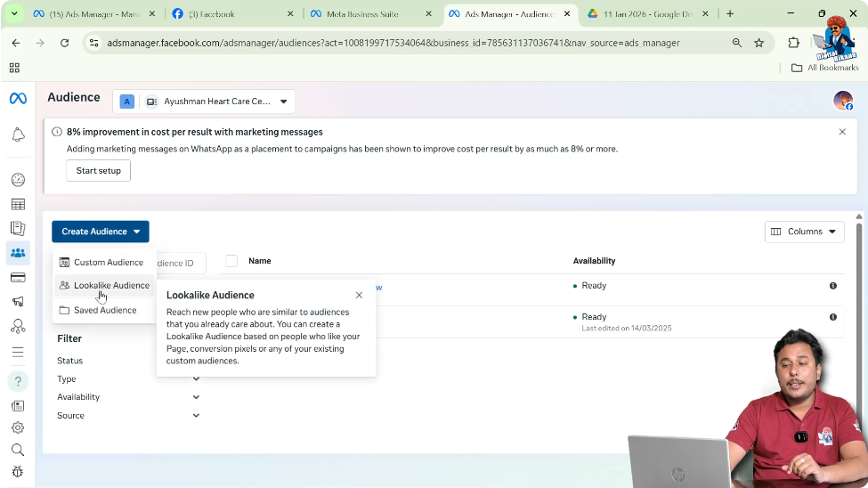Open info icon for row edited 14/03/2025

tap(833, 317)
